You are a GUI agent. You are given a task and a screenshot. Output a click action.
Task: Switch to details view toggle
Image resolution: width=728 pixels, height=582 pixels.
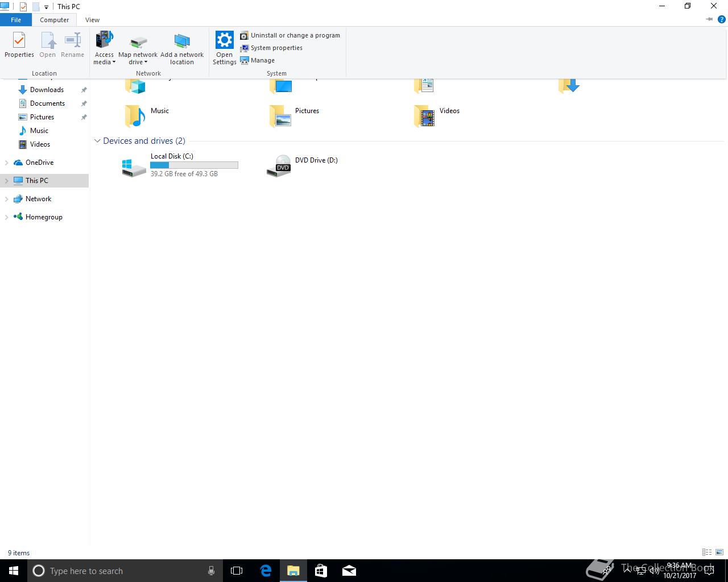(x=707, y=552)
